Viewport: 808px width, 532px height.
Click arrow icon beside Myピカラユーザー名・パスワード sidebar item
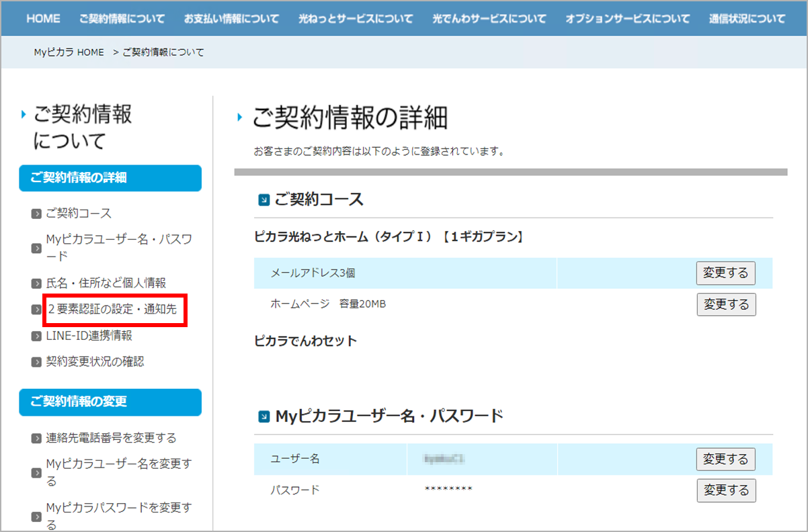[36, 249]
